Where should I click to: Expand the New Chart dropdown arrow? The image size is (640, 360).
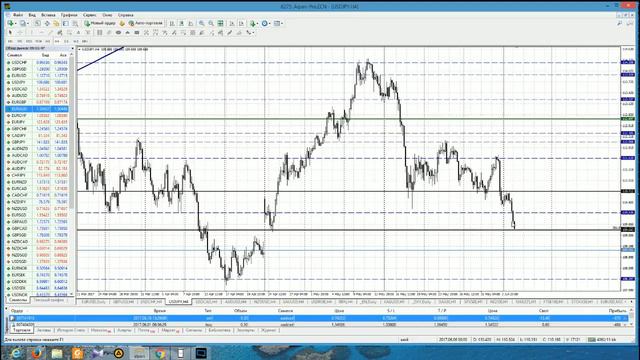click(16, 23)
